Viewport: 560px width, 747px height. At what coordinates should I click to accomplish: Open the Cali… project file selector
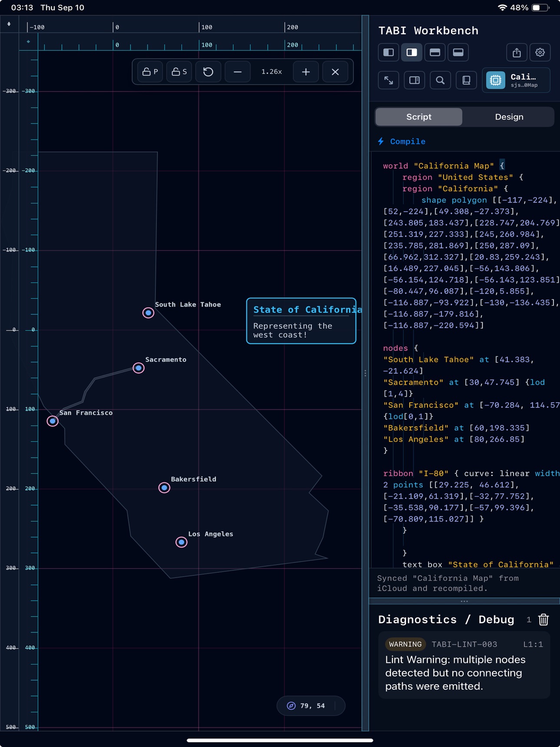pyautogui.click(x=516, y=80)
